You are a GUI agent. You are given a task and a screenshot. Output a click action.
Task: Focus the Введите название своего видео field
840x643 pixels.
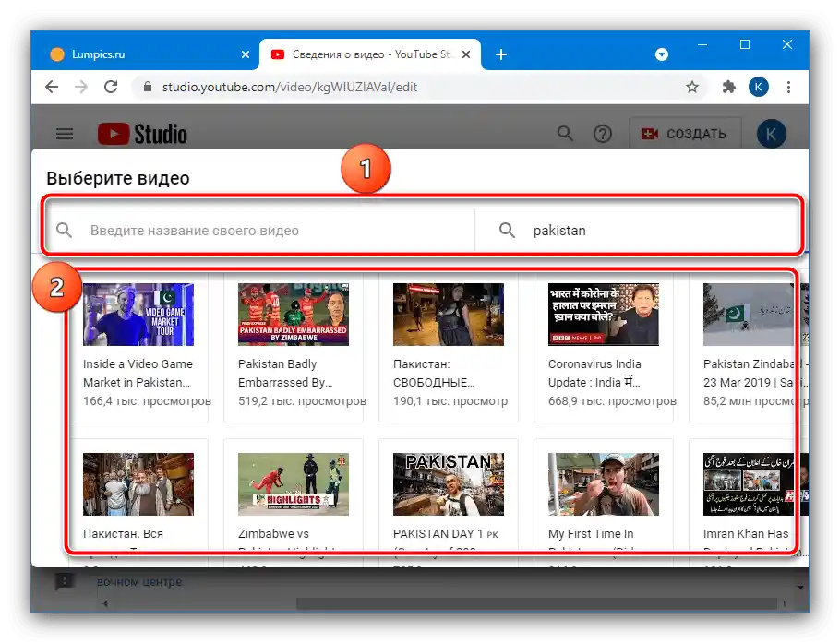259,231
